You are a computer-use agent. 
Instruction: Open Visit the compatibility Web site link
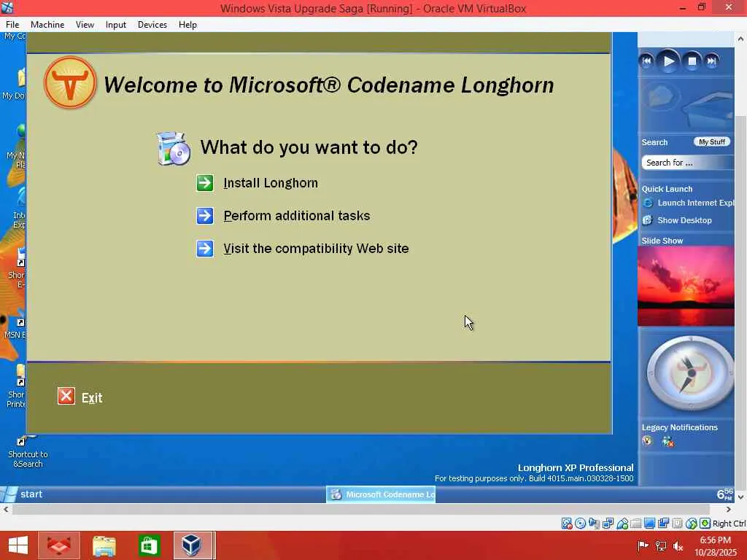[316, 249]
